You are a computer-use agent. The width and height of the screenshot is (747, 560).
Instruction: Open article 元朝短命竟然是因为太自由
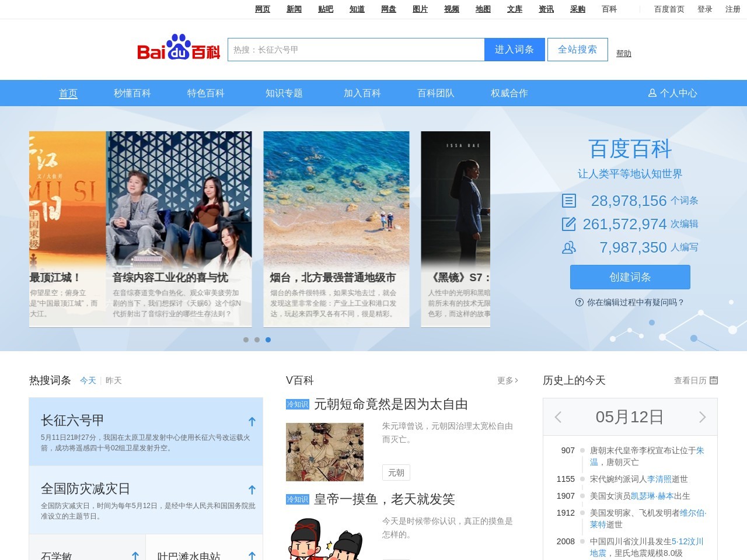[x=391, y=404]
